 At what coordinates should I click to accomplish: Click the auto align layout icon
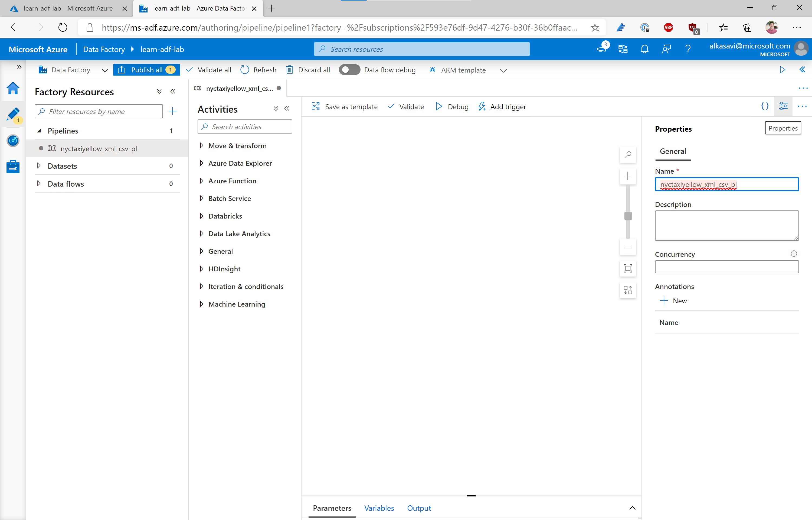click(628, 290)
